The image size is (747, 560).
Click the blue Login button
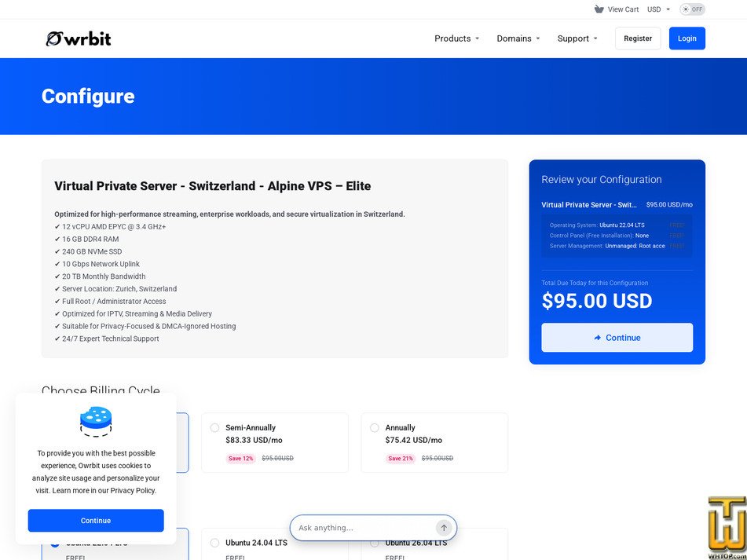[x=687, y=38]
